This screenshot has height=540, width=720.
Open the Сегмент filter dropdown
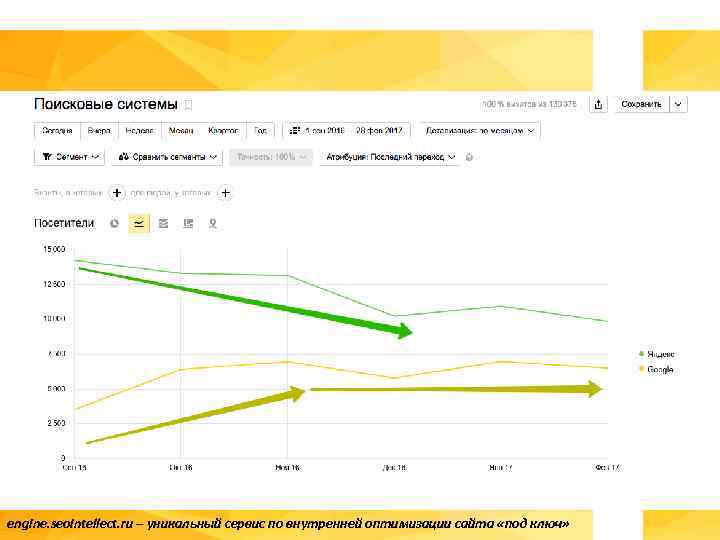tap(69, 157)
